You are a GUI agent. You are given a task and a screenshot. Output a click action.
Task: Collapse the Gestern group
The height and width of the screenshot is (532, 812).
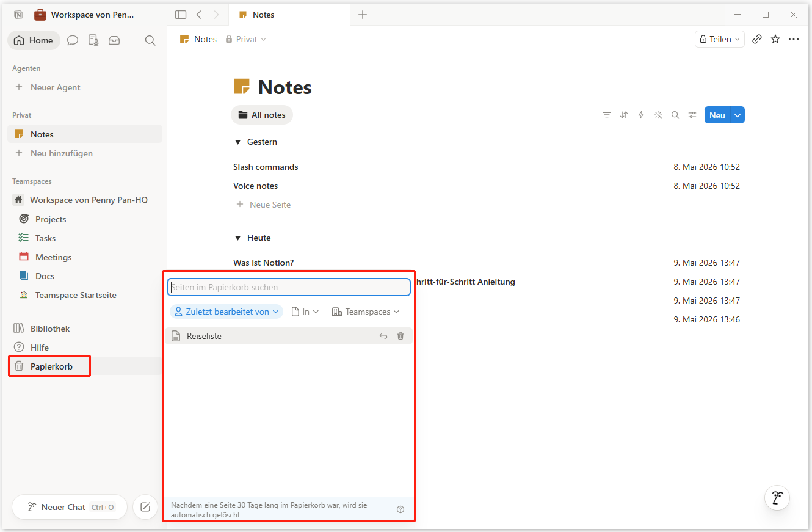click(x=238, y=142)
